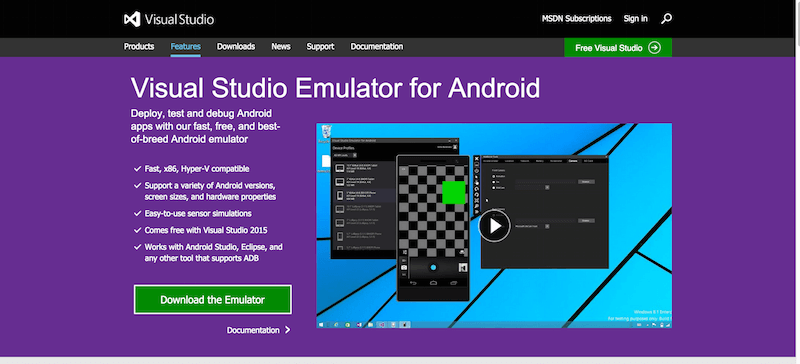Click the Download the Emulator button

pos(213,300)
